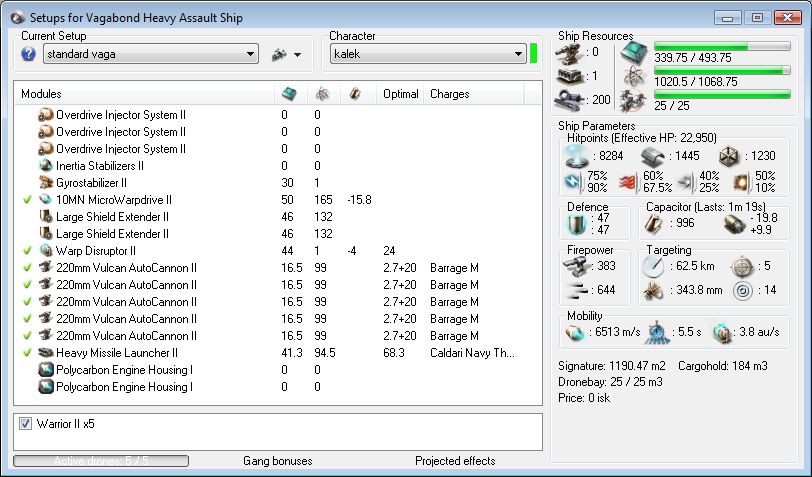Click the CPU resource icon beside 339.75
812x477 pixels.
click(634, 52)
